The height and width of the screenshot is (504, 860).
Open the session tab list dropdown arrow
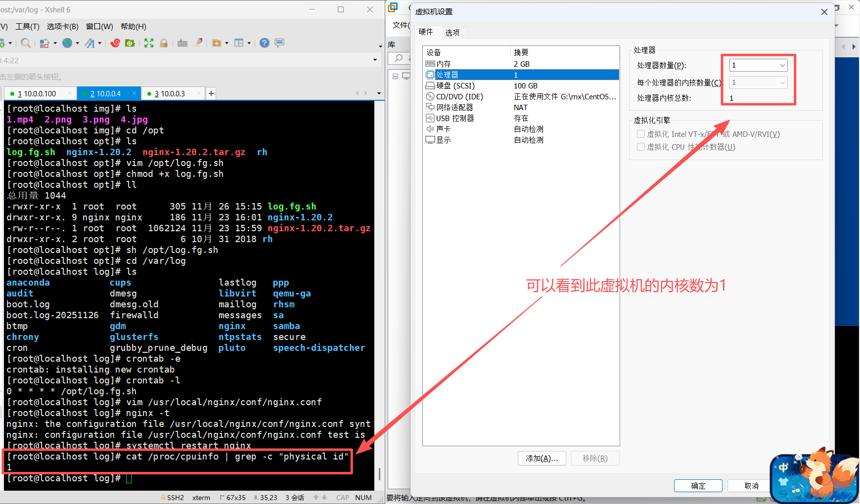click(x=379, y=93)
